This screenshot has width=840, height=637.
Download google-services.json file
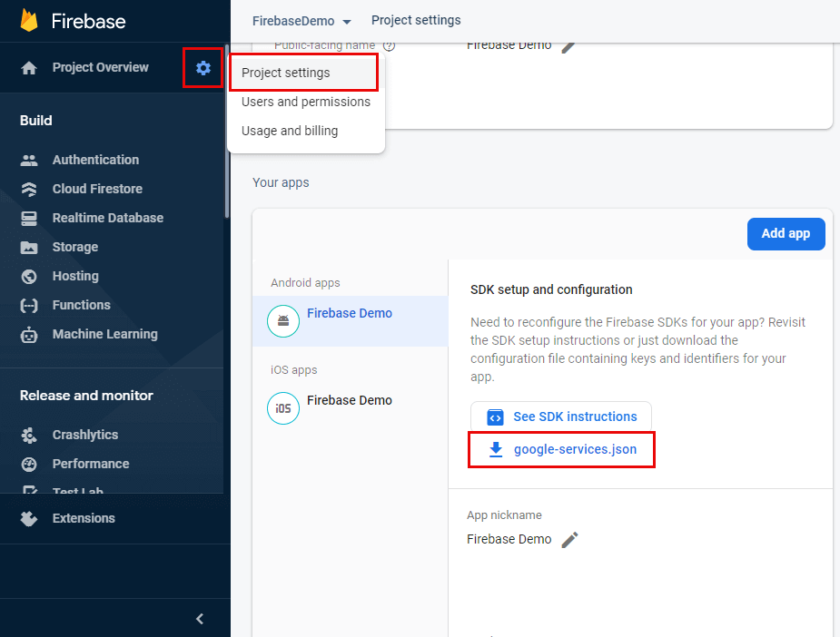(561, 450)
